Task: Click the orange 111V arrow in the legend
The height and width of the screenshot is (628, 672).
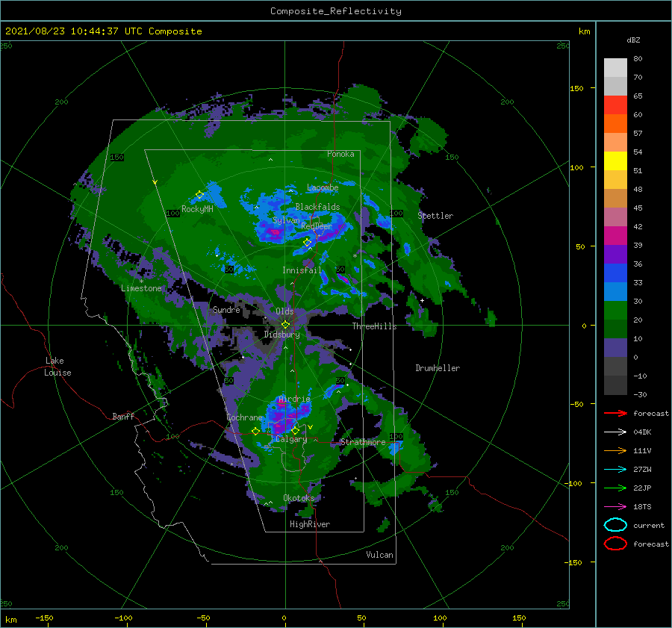Action: tap(615, 450)
